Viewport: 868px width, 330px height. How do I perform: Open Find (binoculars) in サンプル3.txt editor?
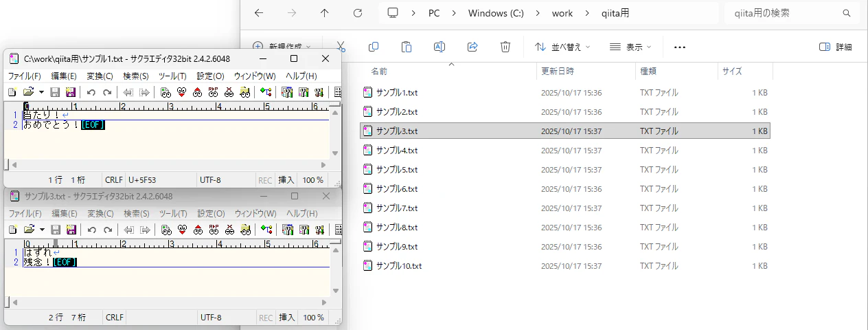coord(165,229)
